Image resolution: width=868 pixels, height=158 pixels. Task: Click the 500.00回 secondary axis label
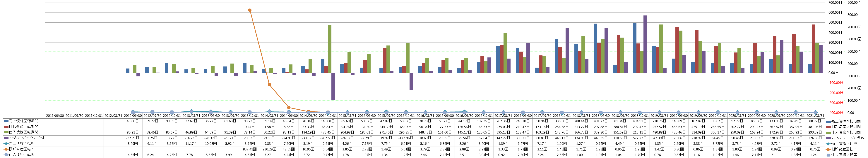(854, 51)
